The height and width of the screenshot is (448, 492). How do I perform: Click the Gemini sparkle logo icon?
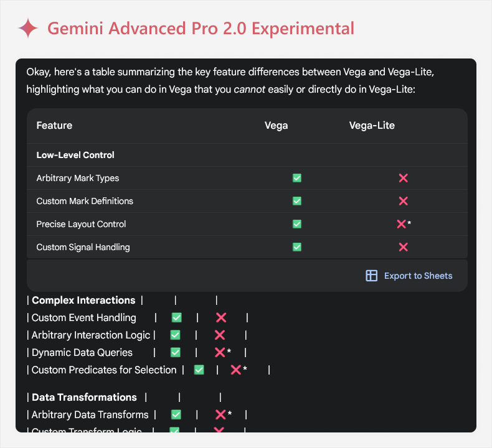tap(28, 28)
